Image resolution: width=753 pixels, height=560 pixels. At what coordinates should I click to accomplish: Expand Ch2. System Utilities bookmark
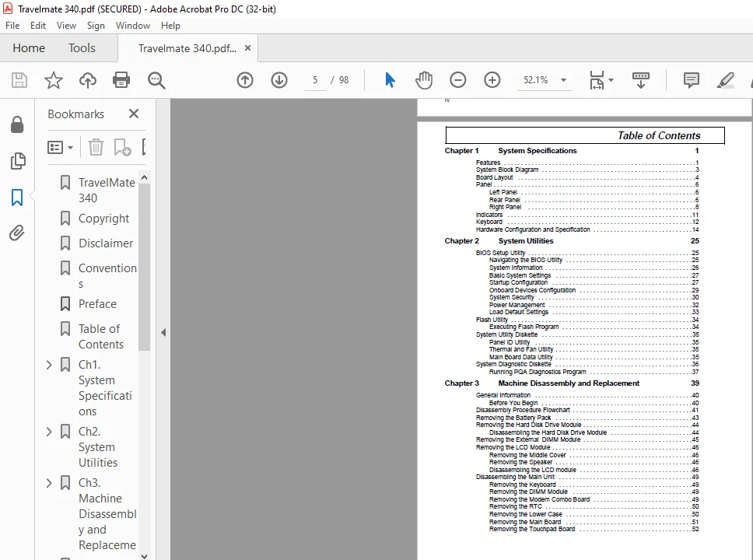tap(49, 432)
